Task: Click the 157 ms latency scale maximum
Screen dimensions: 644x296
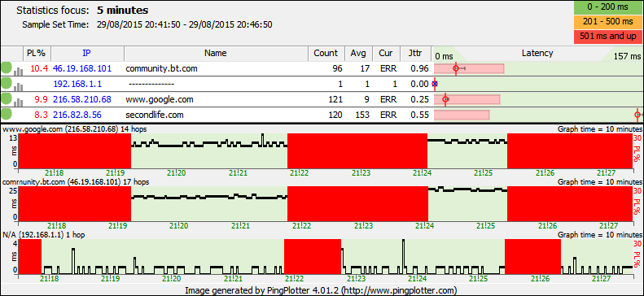Action: coord(627,56)
